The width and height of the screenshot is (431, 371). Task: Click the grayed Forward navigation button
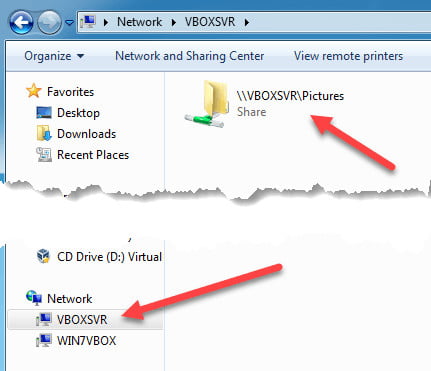(x=49, y=23)
